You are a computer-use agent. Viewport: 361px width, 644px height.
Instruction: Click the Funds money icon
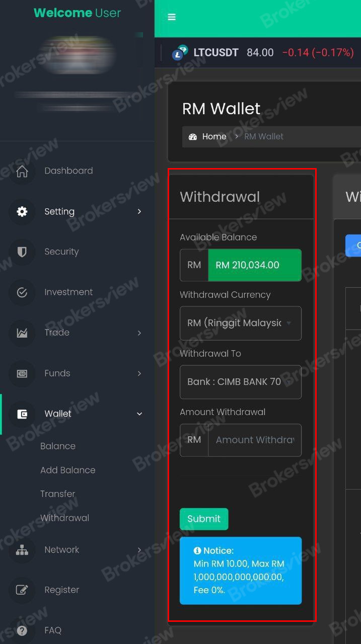click(x=22, y=373)
